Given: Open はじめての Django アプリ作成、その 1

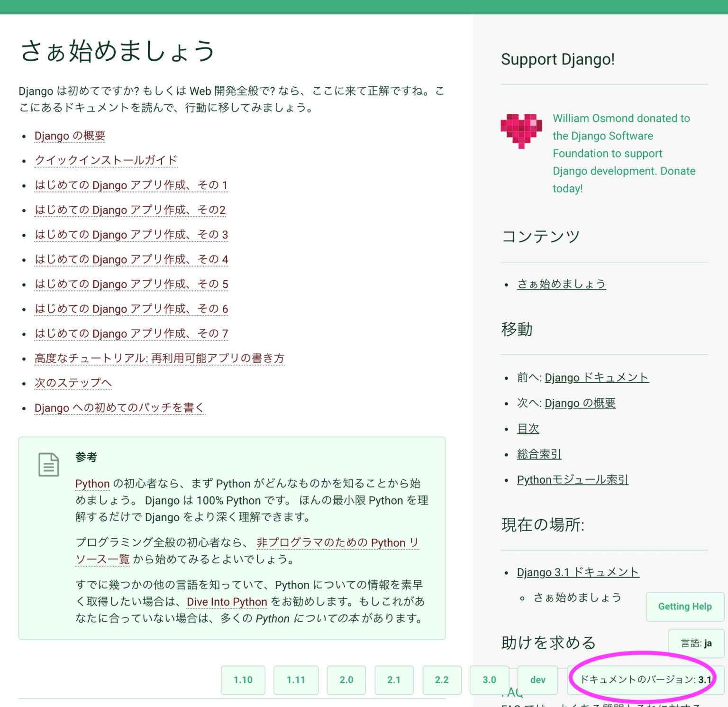Looking at the screenshot, I should (131, 185).
